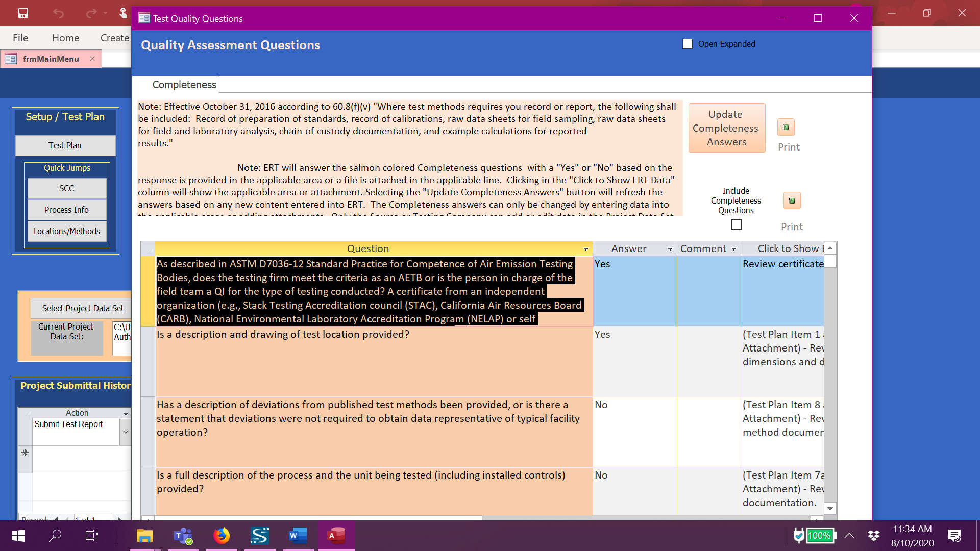Open Microsoft Teams from the taskbar
The image size is (980, 551).
(x=183, y=536)
